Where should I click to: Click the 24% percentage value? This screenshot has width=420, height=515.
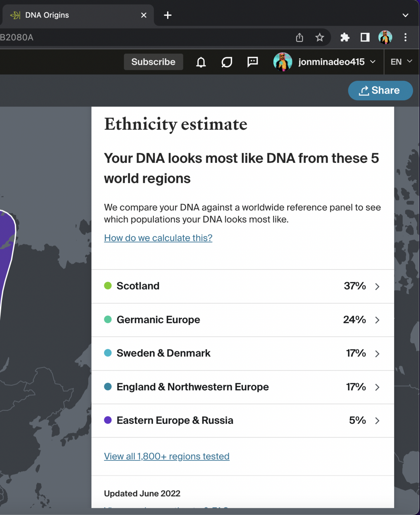click(x=354, y=320)
